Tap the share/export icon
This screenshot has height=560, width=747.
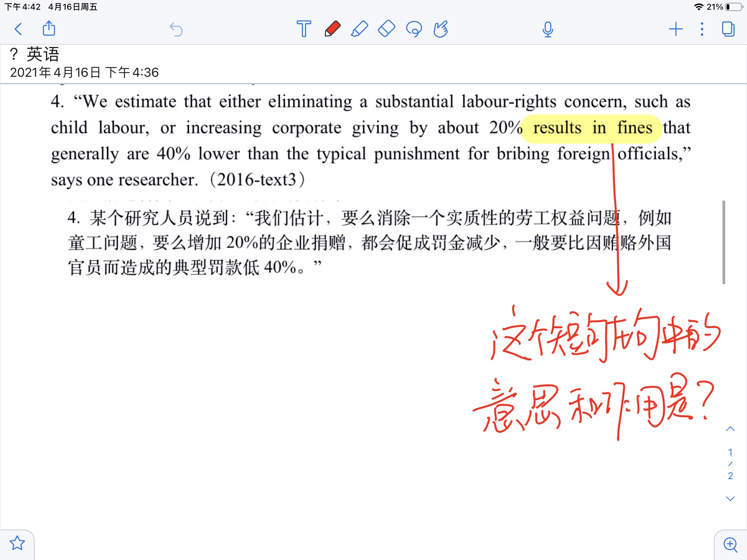point(49,28)
